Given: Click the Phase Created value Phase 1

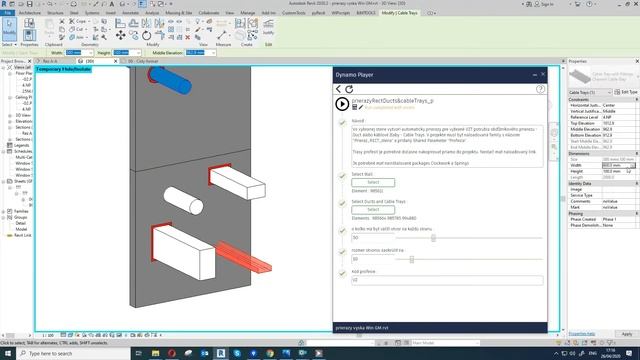Looking at the screenshot, I should (x=618, y=220).
